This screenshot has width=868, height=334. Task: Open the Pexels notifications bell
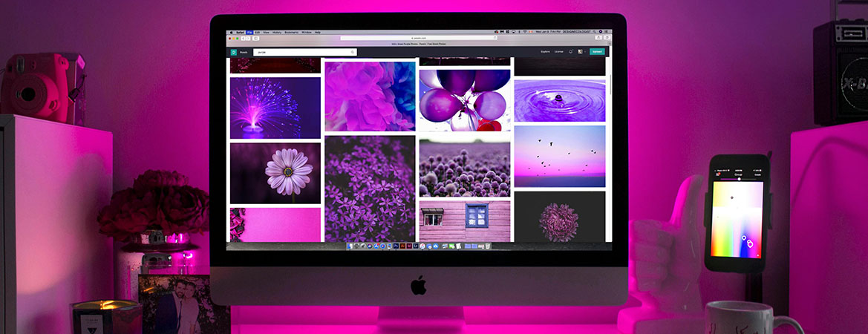(571, 51)
